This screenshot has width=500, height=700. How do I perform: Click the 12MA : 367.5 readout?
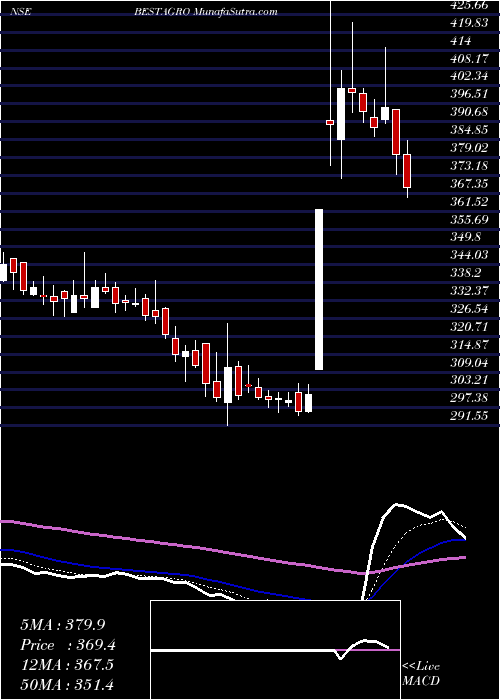click(67, 665)
